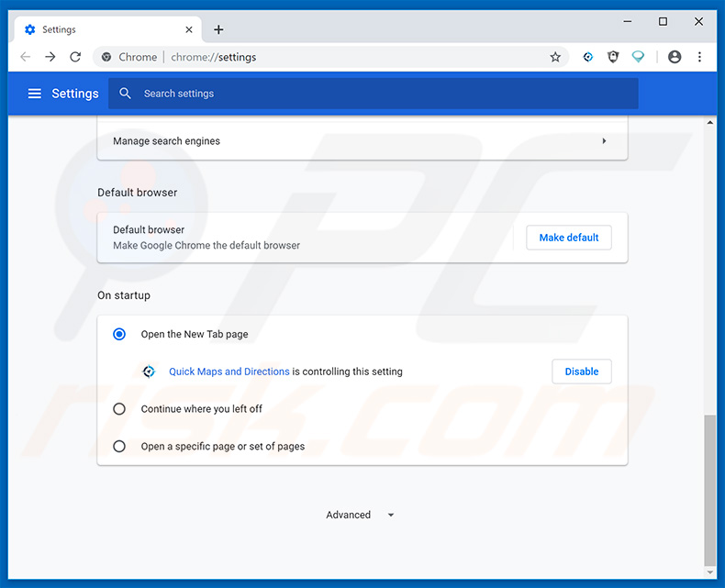Select Open the New Tab page option
Viewport: 725px width, 588px height.
pyautogui.click(x=119, y=335)
